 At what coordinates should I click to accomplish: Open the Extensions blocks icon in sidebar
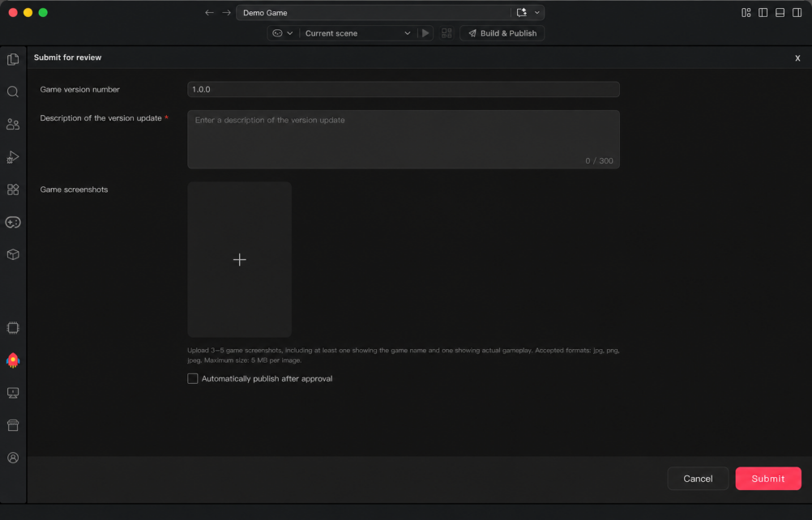point(13,190)
